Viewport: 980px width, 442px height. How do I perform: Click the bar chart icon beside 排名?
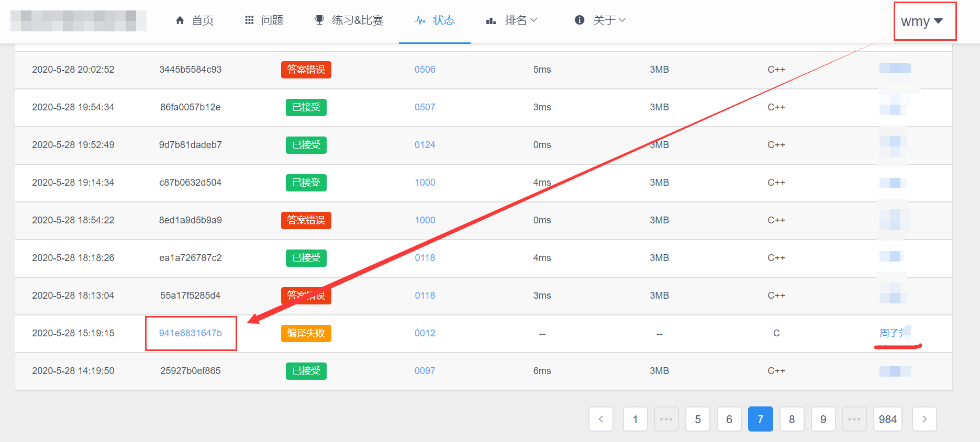coord(491,20)
